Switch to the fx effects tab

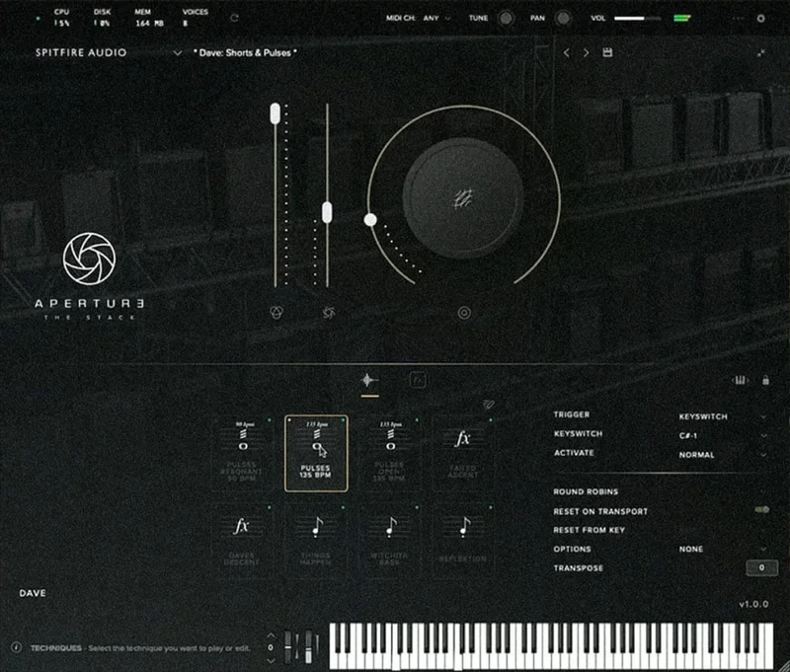(x=418, y=380)
